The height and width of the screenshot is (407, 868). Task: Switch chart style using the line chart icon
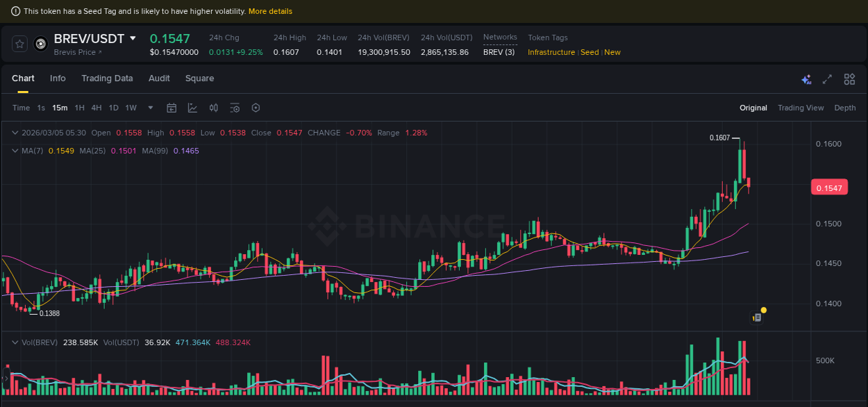pyautogui.click(x=191, y=108)
